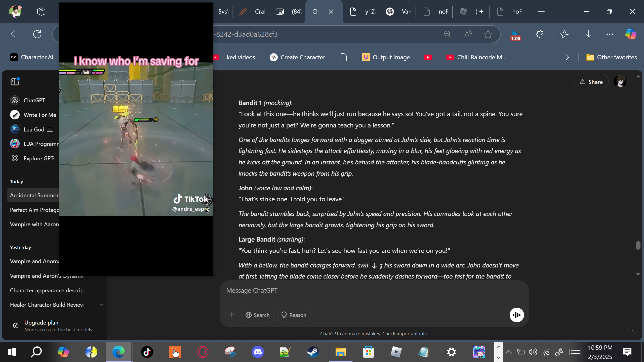Image resolution: width=644 pixels, height=362 pixels.
Task: Click the conversation scrollbar thumb
Action: point(638,245)
